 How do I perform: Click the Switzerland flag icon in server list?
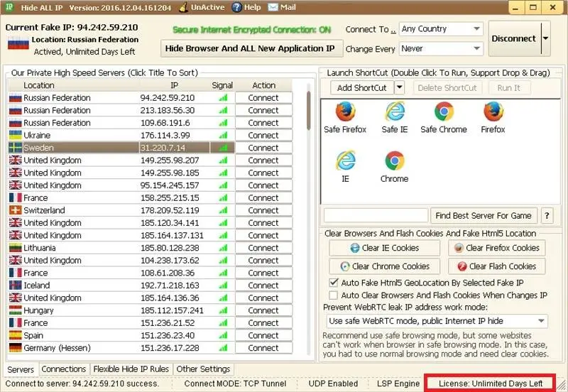coord(15,210)
